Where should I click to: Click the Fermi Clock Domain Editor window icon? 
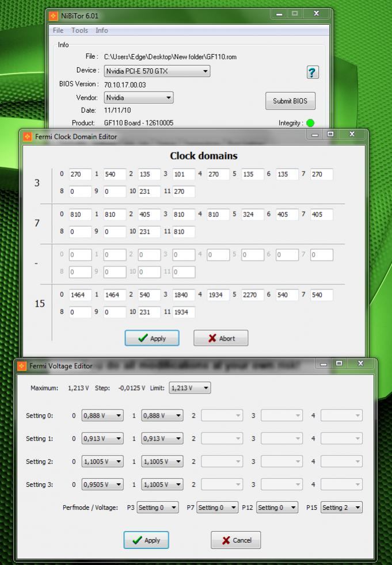pyautogui.click(x=28, y=136)
